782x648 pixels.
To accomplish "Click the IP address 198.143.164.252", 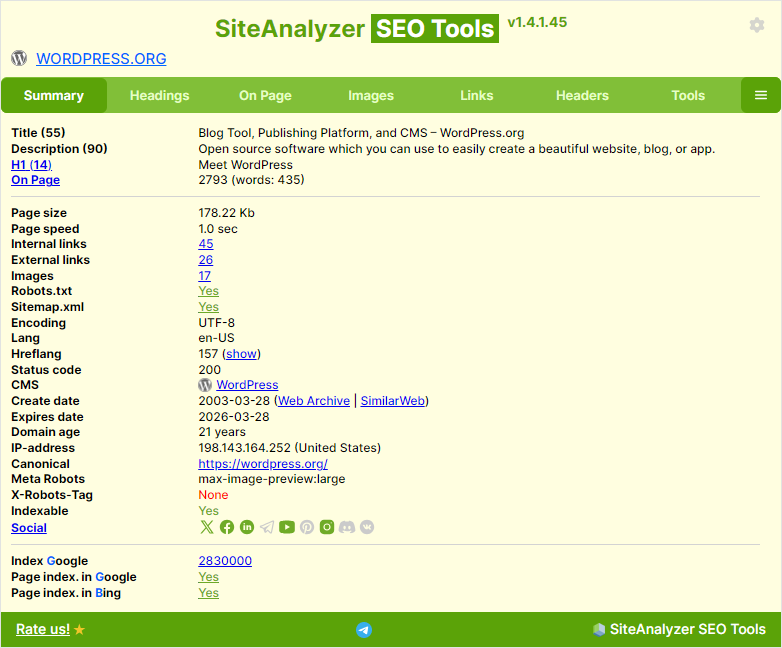I will (x=244, y=447).
